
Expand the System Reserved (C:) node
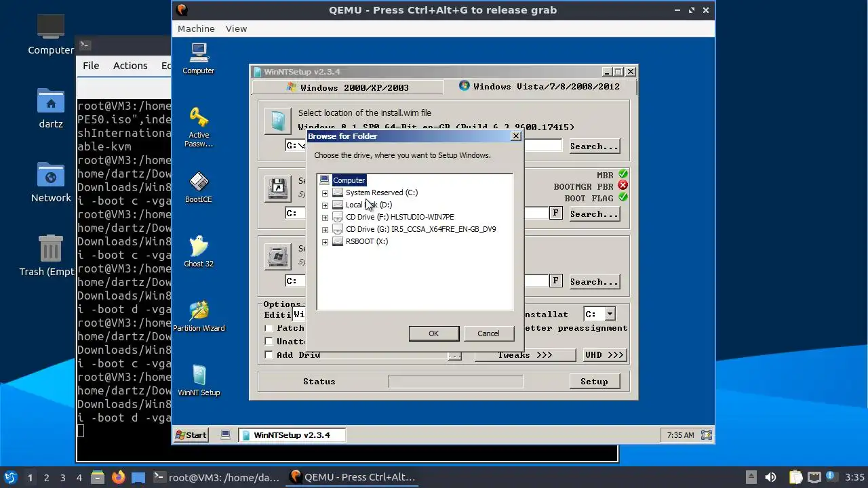tap(325, 193)
